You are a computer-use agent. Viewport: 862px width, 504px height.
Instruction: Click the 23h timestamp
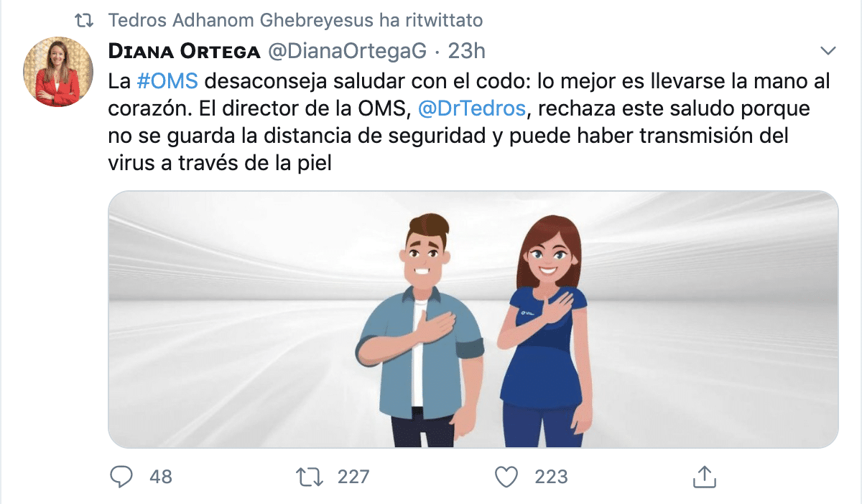click(467, 51)
